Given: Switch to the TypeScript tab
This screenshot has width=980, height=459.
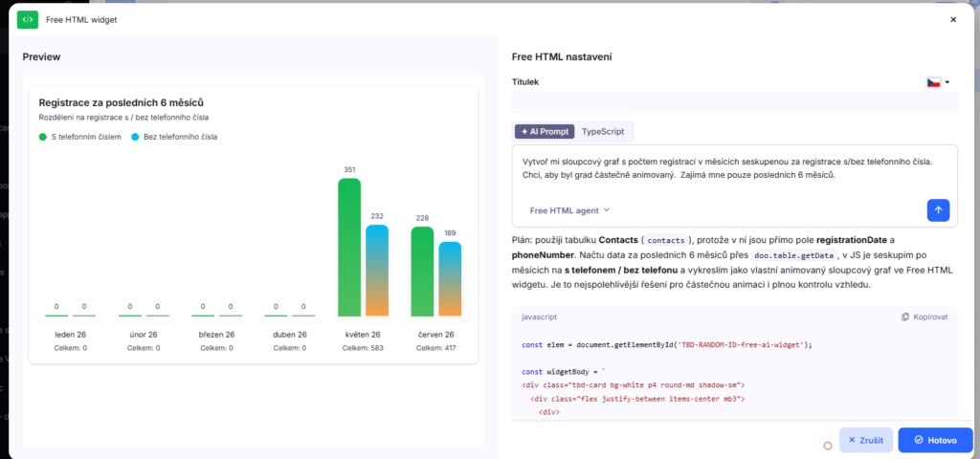Looking at the screenshot, I should point(603,132).
